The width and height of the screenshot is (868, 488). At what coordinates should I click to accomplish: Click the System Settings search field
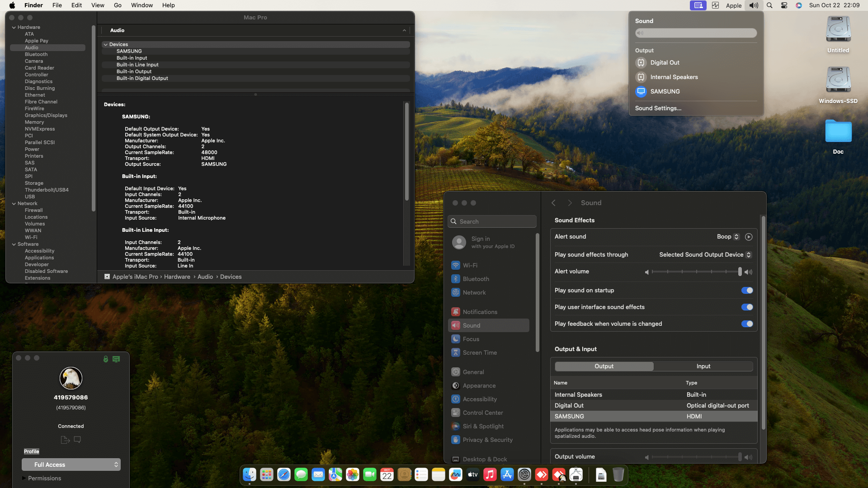492,221
